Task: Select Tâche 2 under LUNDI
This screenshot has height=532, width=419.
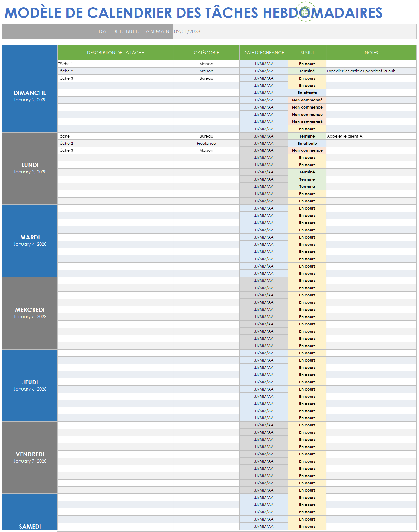Action: tap(115, 143)
